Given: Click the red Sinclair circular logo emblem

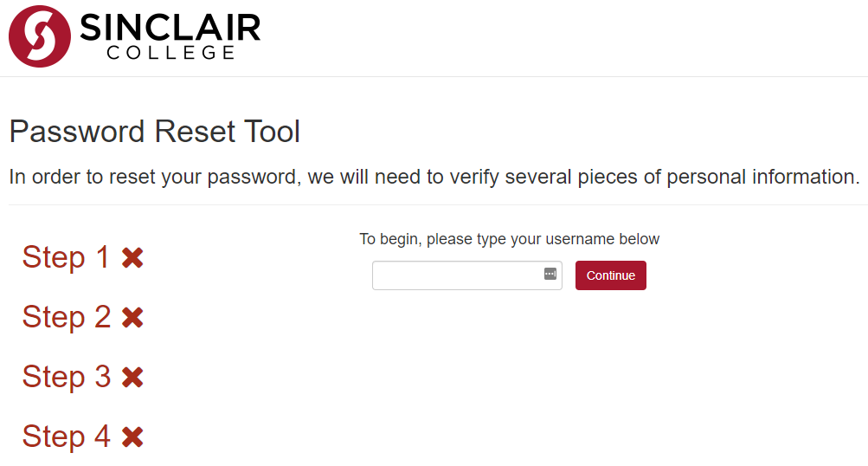Looking at the screenshot, I should click(40, 36).
